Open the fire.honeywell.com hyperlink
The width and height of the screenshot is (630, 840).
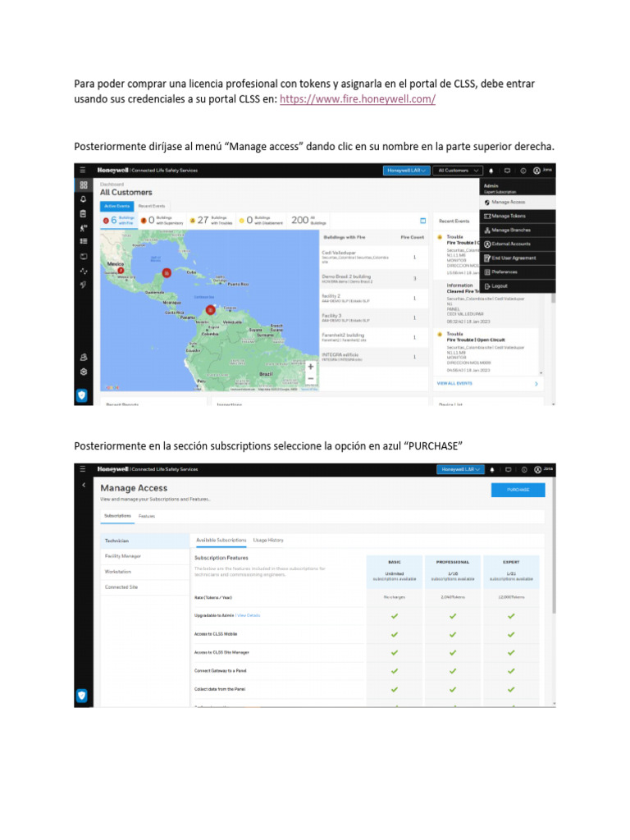357,99
